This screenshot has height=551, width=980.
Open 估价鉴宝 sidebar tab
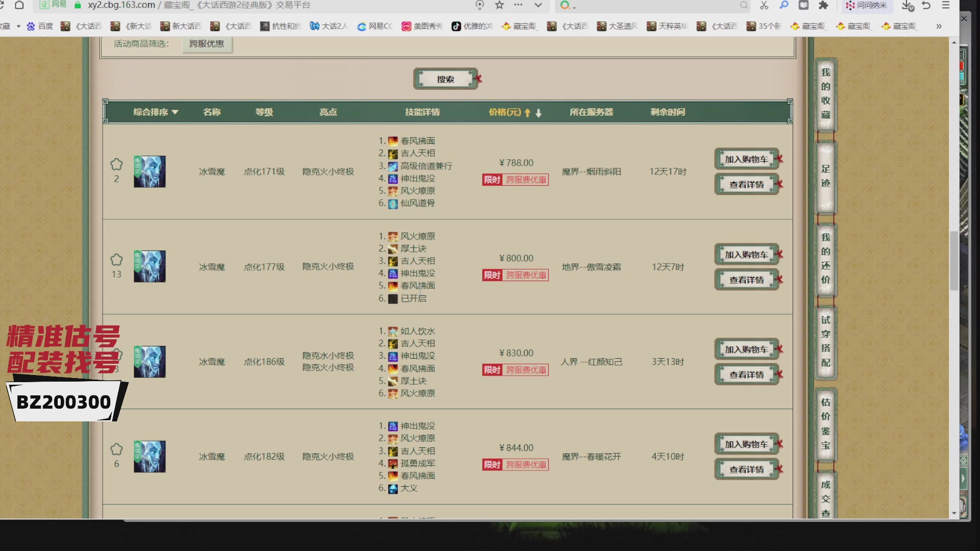click(x=825, y=423)
